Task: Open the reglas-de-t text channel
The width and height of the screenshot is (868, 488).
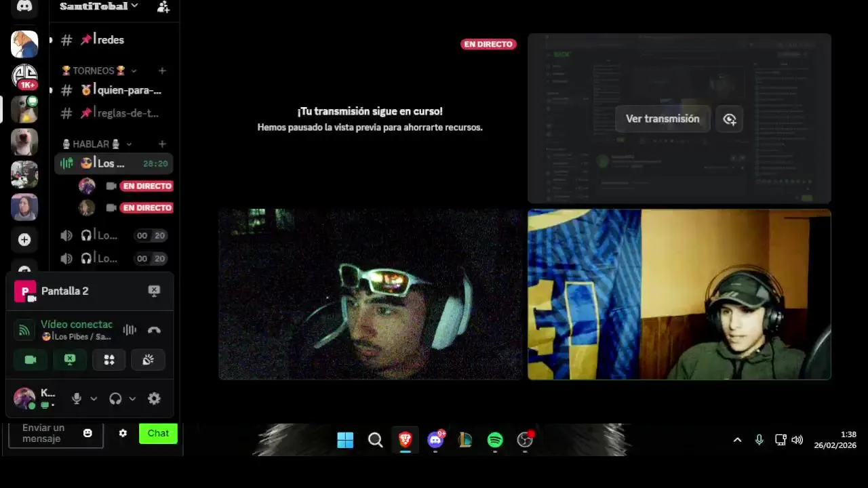Action: point(114,113)
